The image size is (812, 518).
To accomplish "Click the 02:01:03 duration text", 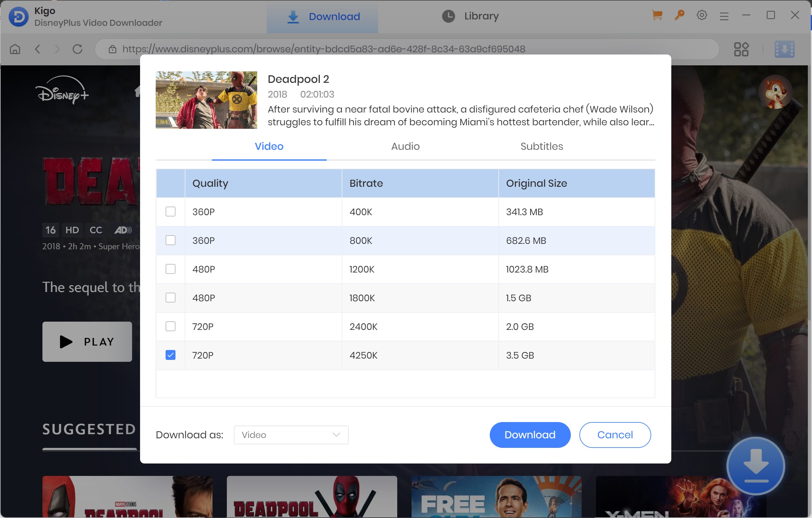I will point(317,94).
